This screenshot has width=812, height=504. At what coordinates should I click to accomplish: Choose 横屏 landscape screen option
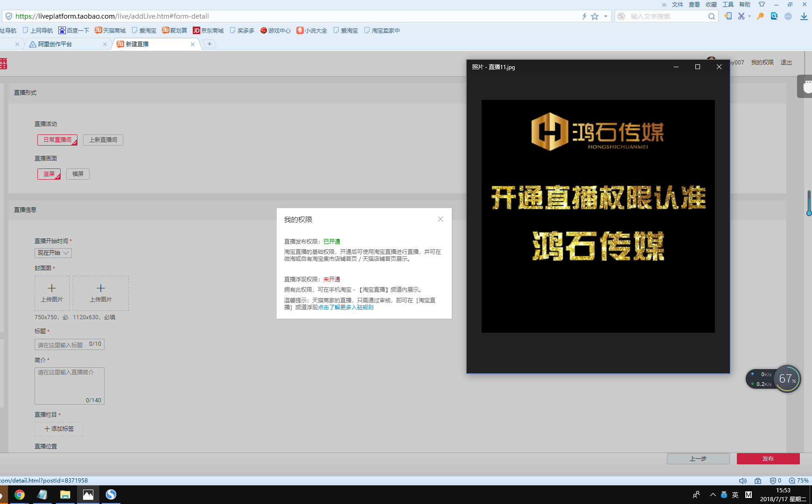(78, 174)
